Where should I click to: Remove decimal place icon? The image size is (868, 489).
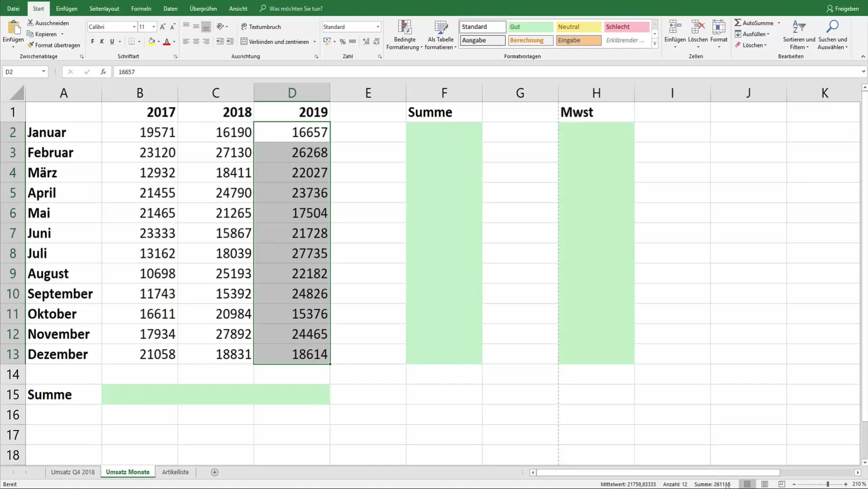pos(376,42)
